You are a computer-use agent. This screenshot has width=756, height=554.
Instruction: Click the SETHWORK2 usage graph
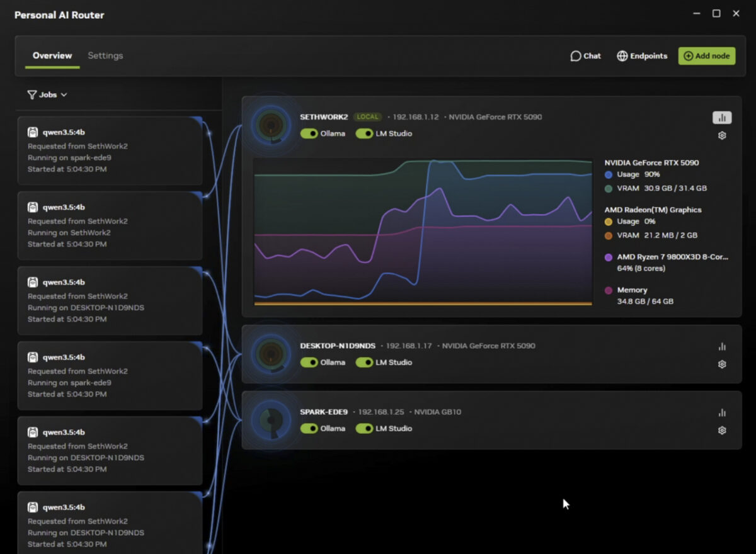pos(423,232)
